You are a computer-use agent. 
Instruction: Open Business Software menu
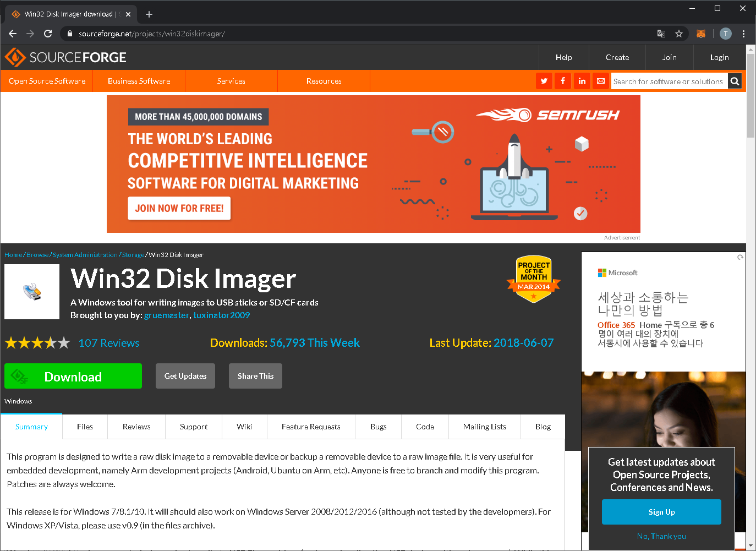tap(139, 81)
